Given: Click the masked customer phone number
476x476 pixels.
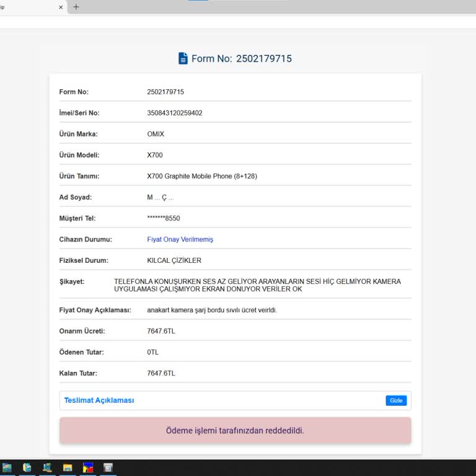Looking at the screenshot, I should click(x=163, y=218).
